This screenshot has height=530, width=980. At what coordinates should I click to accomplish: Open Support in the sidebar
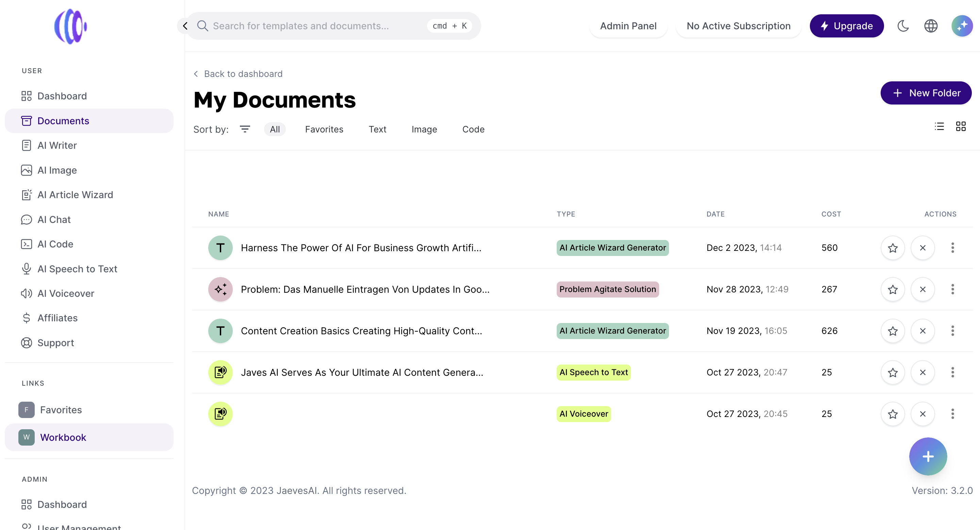[89, 343]
